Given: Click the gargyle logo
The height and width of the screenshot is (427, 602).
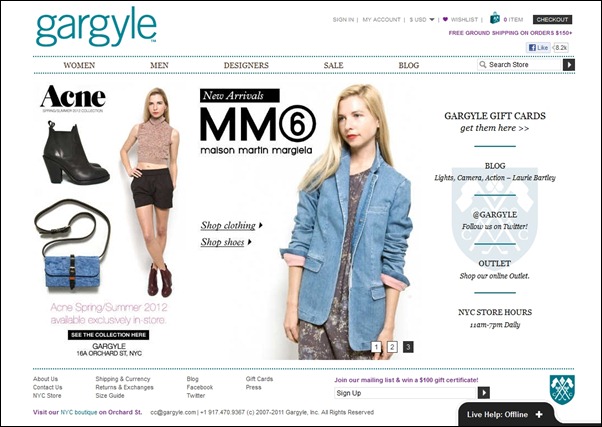Looking at the screenshot, I should point(96,27).
